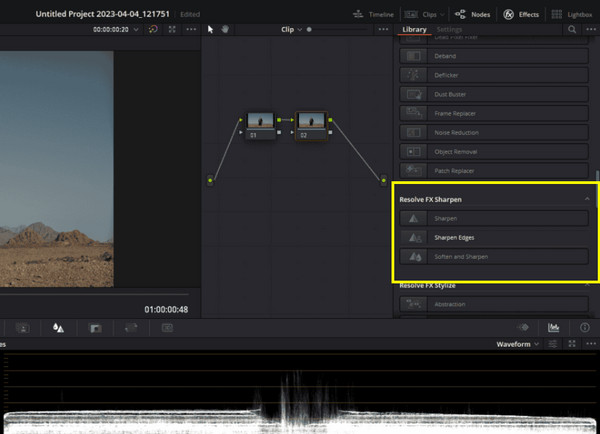
Task: Click the node graph source output dot
Action: tap(210, 180)
